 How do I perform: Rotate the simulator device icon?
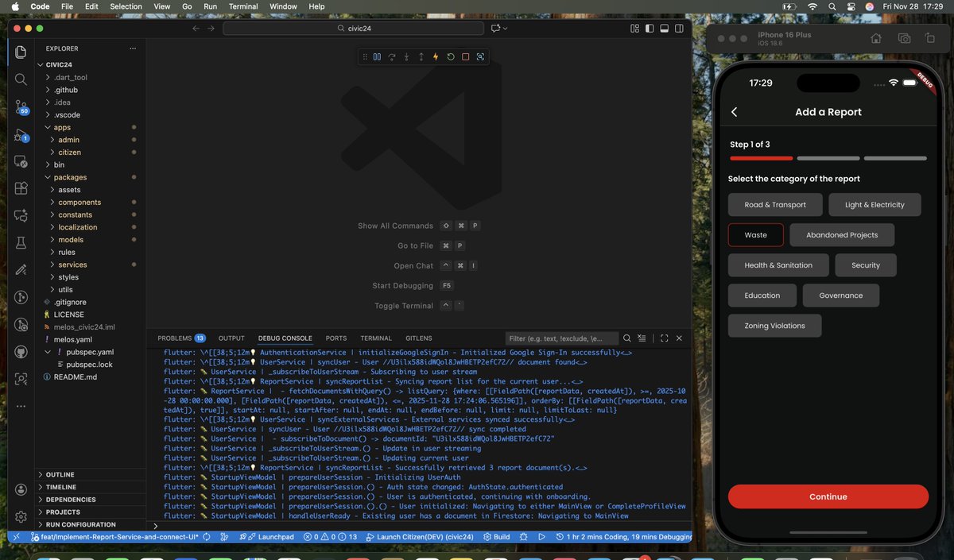click(929, 38)
